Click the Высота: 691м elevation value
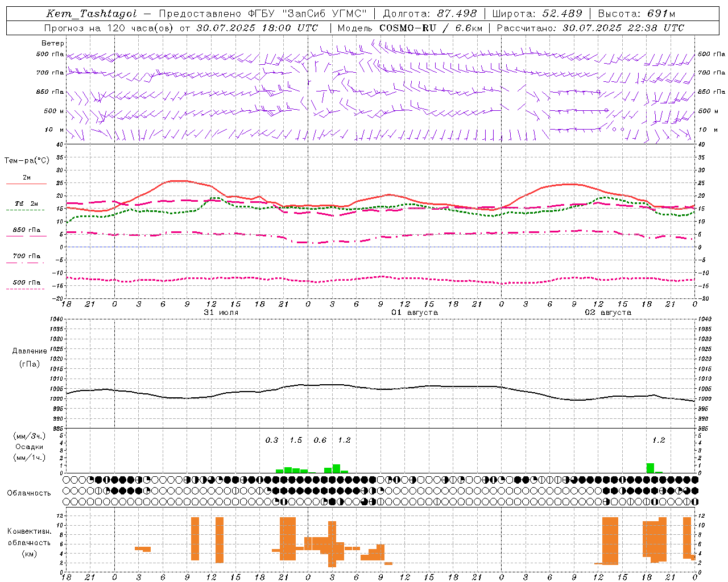 tap(636, 14)
